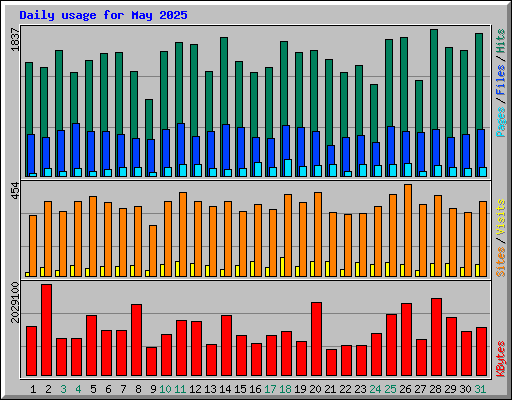The height and width of the screenshot is (400, 512).
Task: Click the 'Daily usage for May 2025' title
Action: [103, 15]
